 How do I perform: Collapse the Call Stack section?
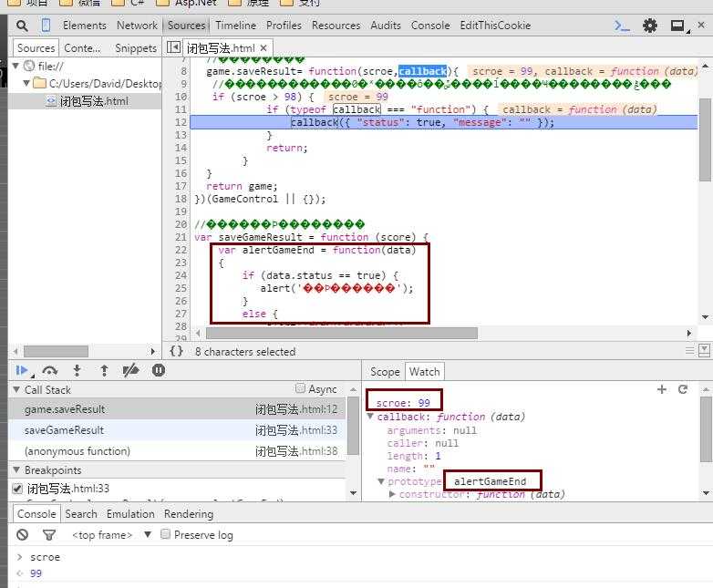(x=16, y=390)
